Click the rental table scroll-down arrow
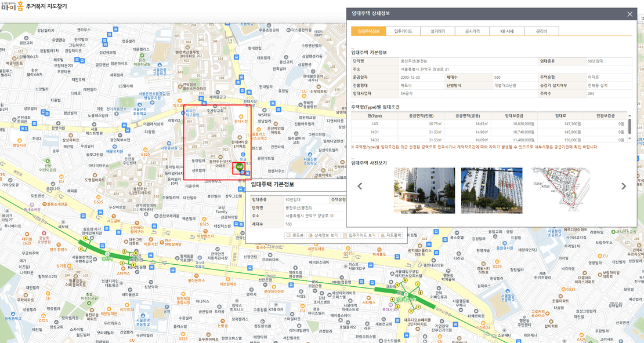The image size is (644, 343). pos(629,138)
